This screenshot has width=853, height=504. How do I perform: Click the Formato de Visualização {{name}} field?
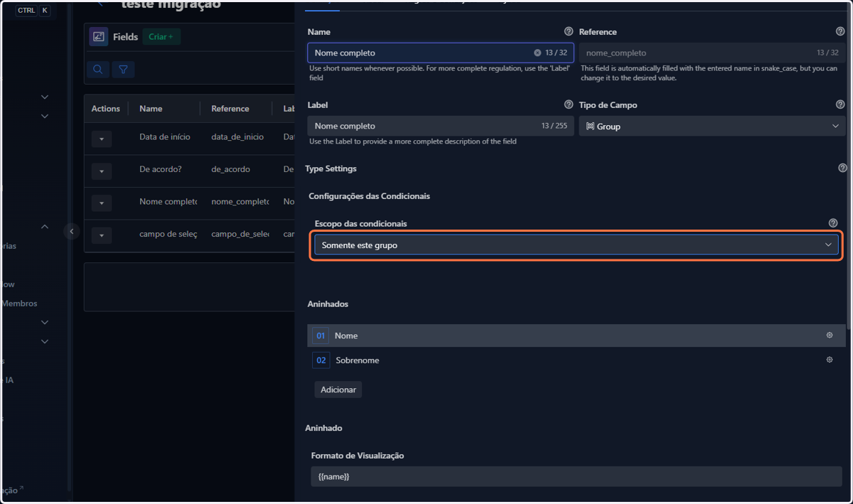click(576, 476)
